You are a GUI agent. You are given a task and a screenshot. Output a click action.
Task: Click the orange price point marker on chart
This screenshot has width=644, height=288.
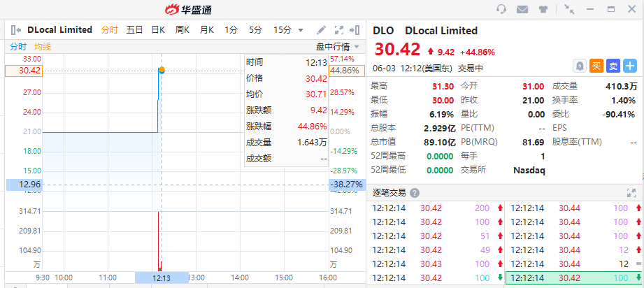coord(162,70)
